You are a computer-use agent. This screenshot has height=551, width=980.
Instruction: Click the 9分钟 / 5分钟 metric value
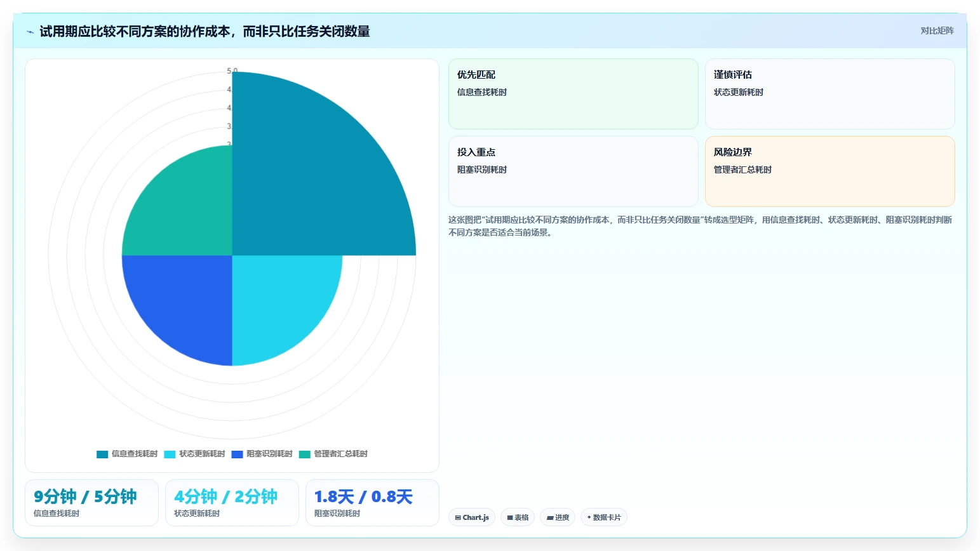tap(85, 496)
